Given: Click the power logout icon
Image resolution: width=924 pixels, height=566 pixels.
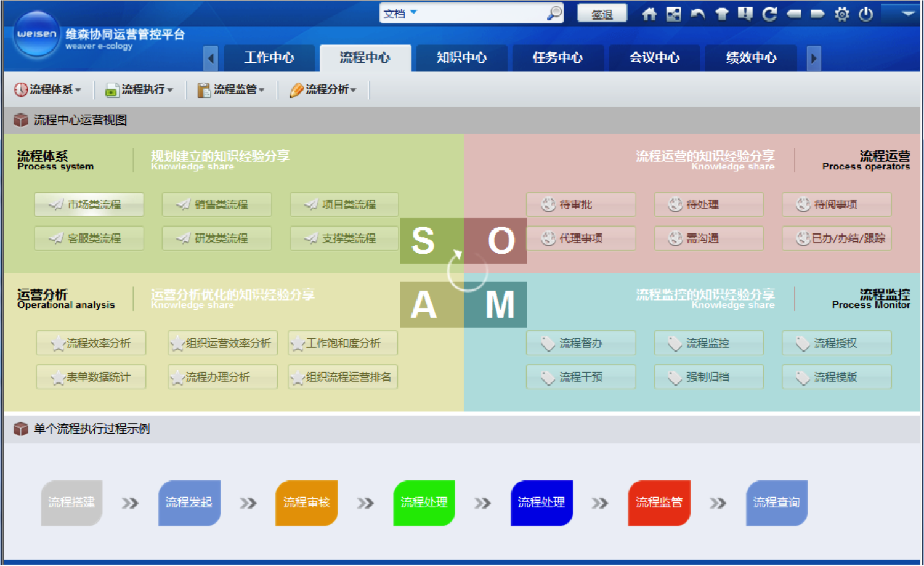Looking at the screenshot, I should 865,14.
